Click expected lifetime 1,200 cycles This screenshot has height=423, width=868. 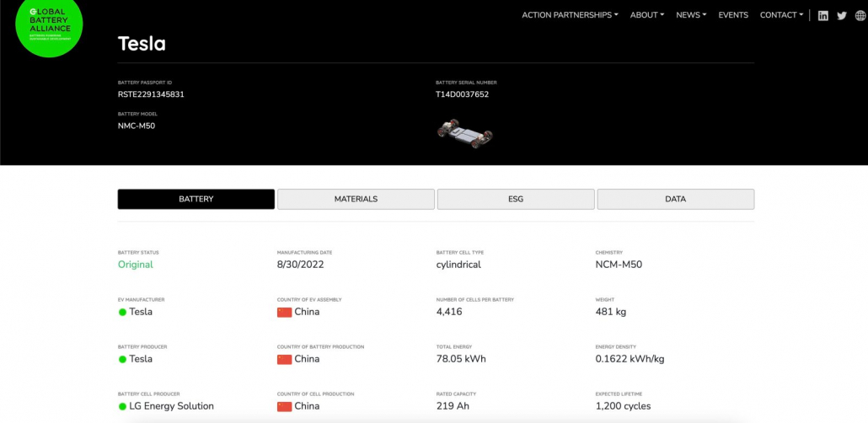624,406
